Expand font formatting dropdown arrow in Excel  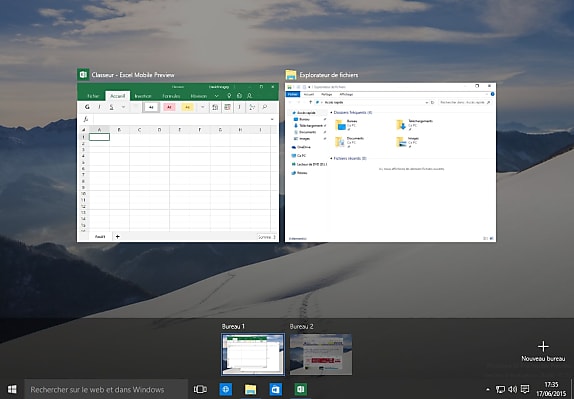click(x=124, y=107)
